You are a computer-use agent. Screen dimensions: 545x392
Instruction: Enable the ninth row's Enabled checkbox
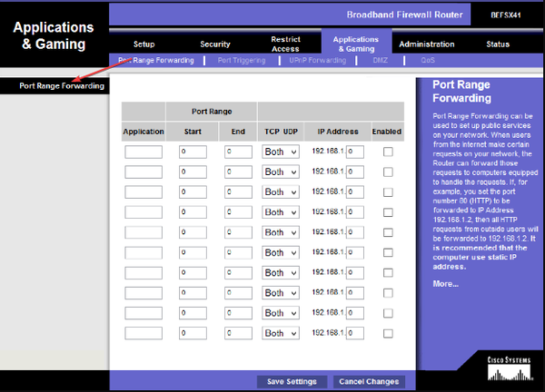(388, 313)
